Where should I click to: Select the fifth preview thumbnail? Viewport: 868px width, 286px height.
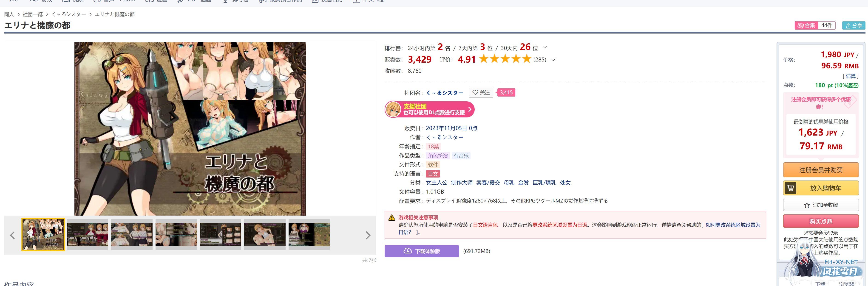220,235
